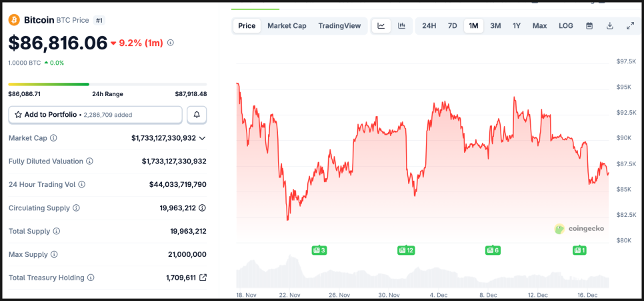The width and height of the screenshot is (644, 301).
Task: Click the 24h Range progress bar
Action: click(x=107, y=84)
